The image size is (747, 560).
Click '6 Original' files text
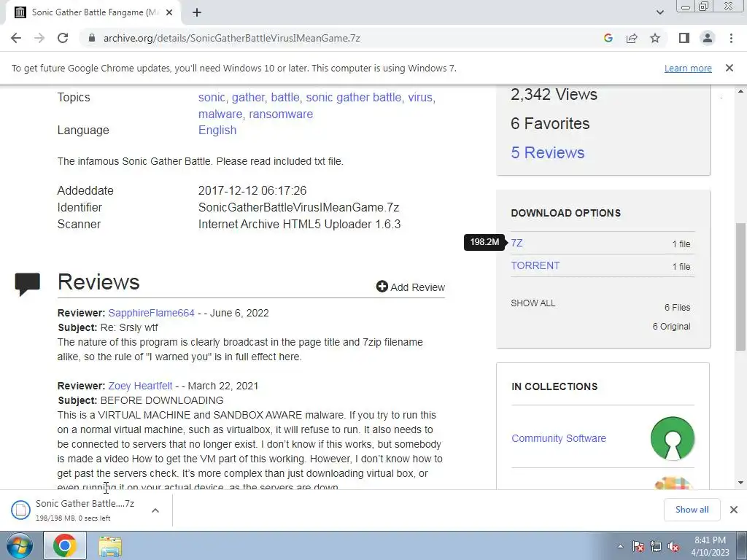671,327
